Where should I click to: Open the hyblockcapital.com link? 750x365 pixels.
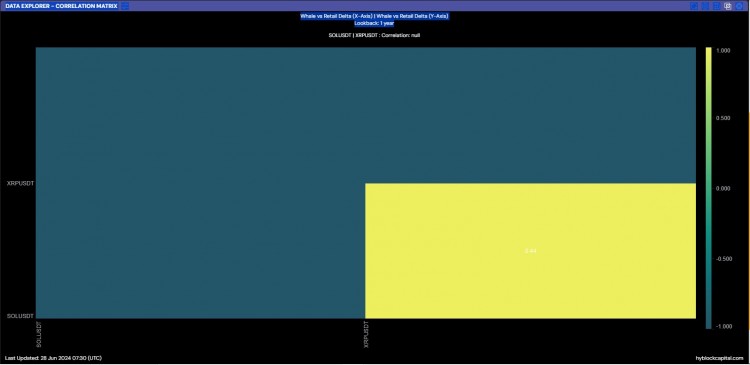click(x=719, y=358)
